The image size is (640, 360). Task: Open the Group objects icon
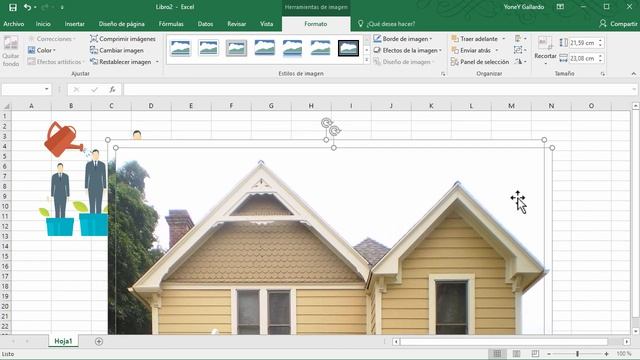[x=520, y=50]
